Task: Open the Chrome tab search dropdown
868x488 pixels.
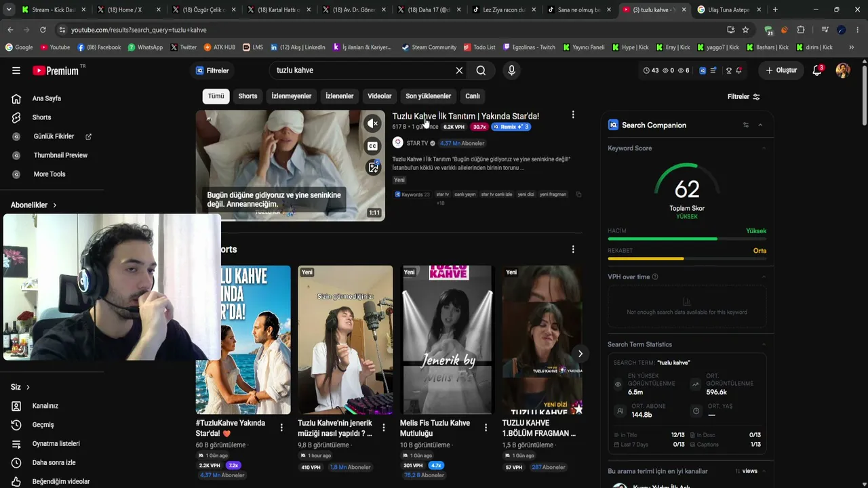Action: point(9,10)
